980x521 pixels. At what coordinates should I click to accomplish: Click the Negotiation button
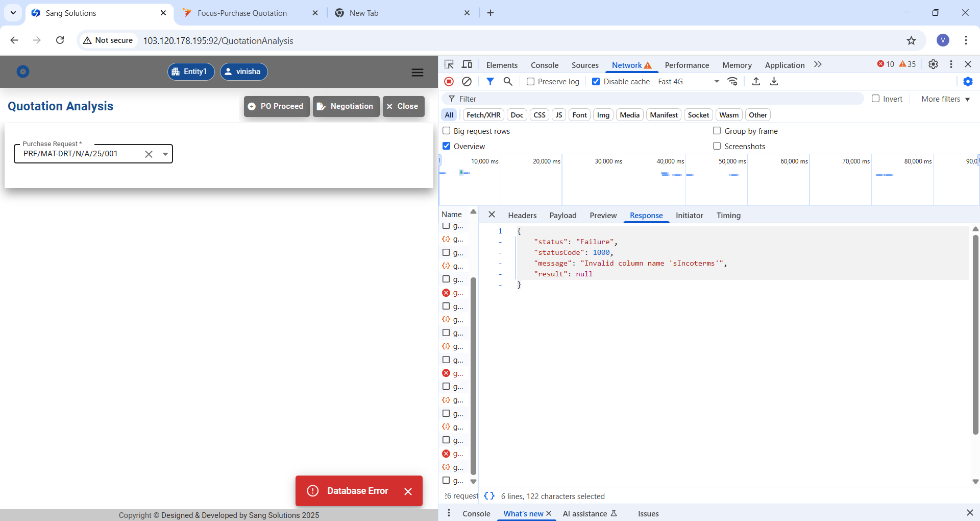pyautogui.click(x=346, y=106)
